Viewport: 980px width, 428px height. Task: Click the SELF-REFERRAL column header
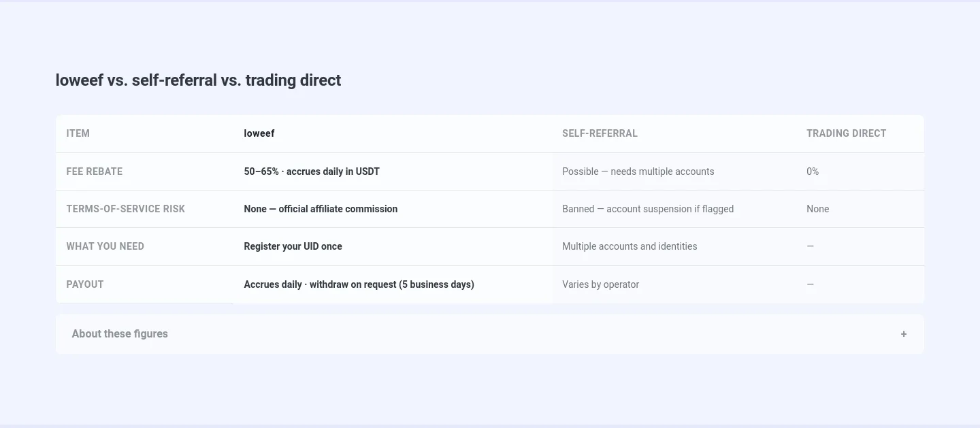tap(600, 133)
